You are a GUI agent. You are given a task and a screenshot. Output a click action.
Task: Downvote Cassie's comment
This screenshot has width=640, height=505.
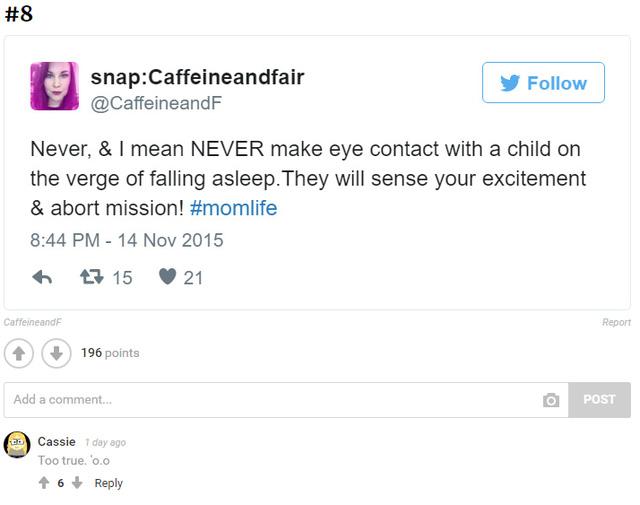coord(77,483)
